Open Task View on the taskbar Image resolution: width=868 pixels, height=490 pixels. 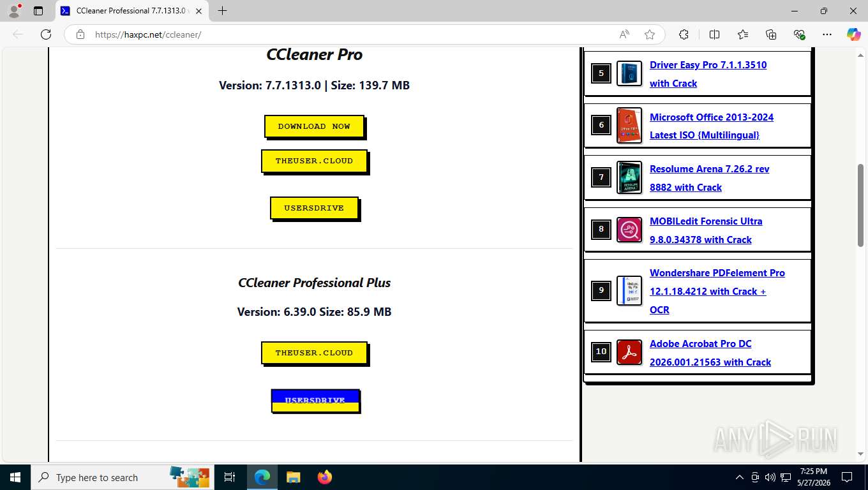click(x=230, y=477)
